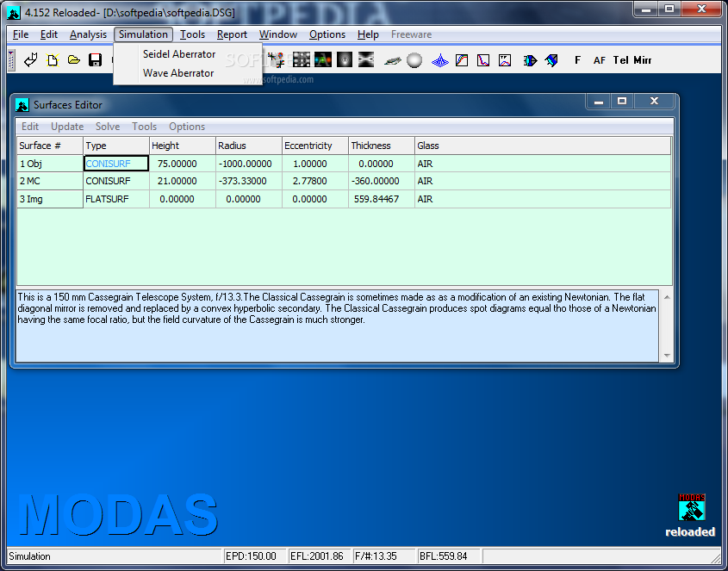Open the diffraction star image icon
This screenshot has width=728, height=571.
click(345, 59)
